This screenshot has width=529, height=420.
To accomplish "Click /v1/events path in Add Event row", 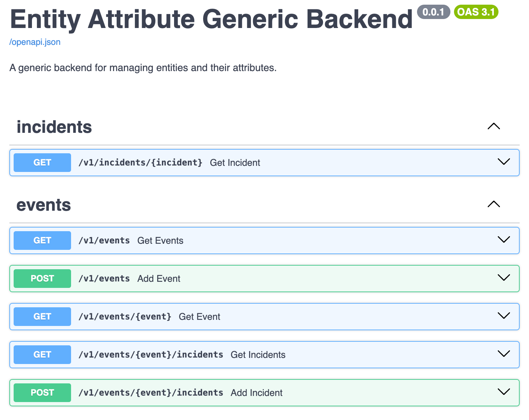I will click(x=104, y=279).
